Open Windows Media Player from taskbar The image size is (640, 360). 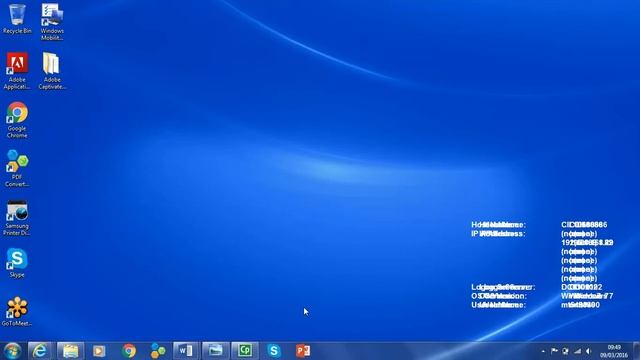[x=99, y=351]
